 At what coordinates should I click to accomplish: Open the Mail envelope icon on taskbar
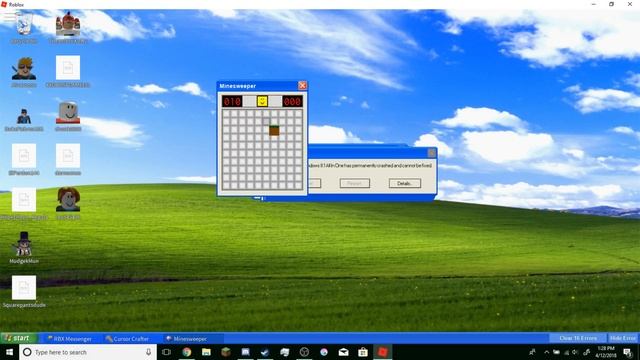(343, 352)
